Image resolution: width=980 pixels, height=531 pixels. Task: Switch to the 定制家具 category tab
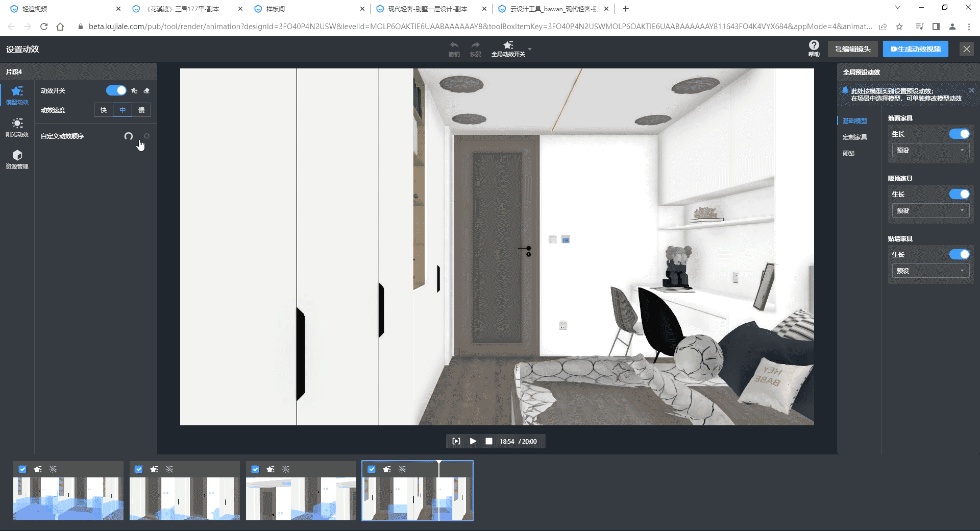point(854,137)
